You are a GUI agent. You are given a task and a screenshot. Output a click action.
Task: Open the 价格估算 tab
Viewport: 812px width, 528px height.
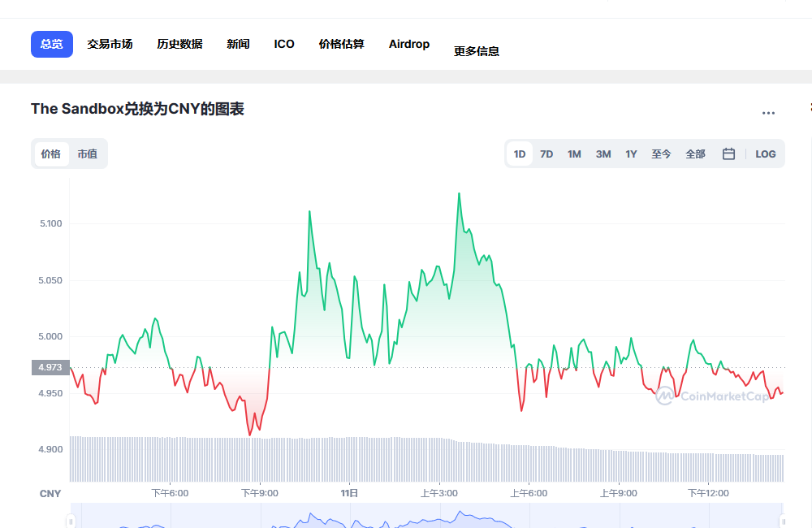click(x=342, y=44)
